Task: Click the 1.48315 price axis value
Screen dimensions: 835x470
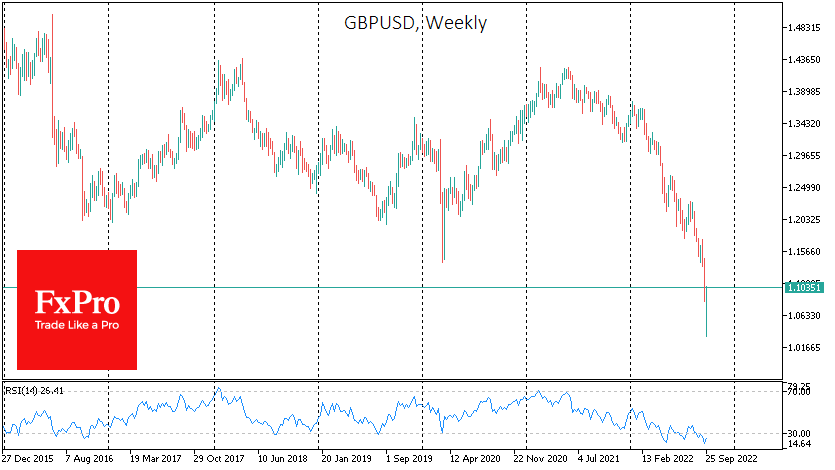Action: (x=804, y=28)
